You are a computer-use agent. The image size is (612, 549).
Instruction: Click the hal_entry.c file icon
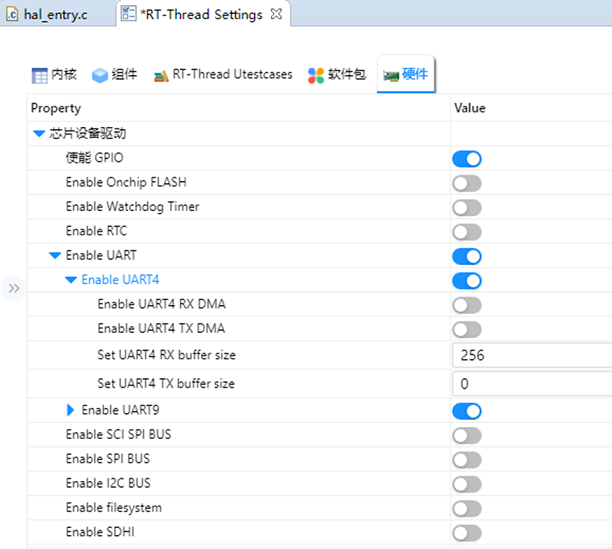tap(12, 14)
